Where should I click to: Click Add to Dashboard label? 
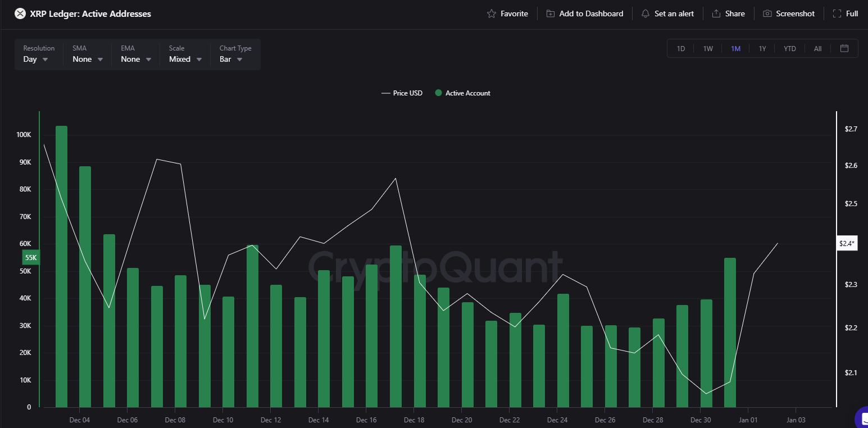(x=591, y=13)
